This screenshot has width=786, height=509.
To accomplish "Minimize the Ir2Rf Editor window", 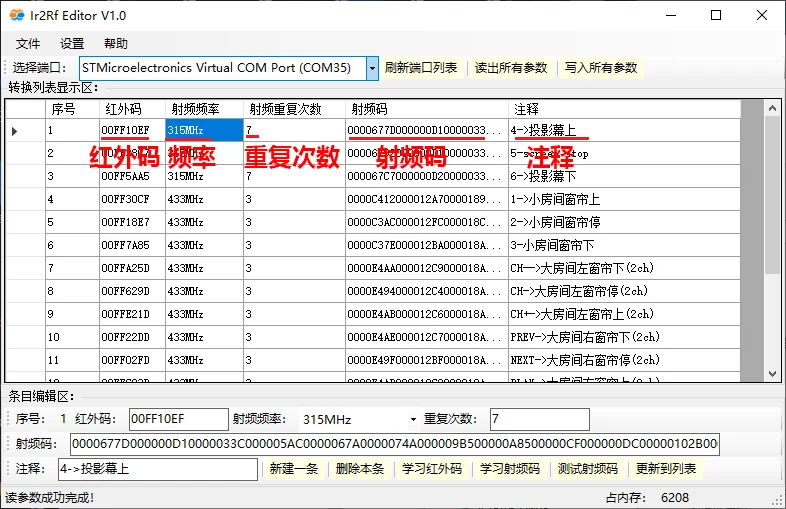I will click(671, 16).
